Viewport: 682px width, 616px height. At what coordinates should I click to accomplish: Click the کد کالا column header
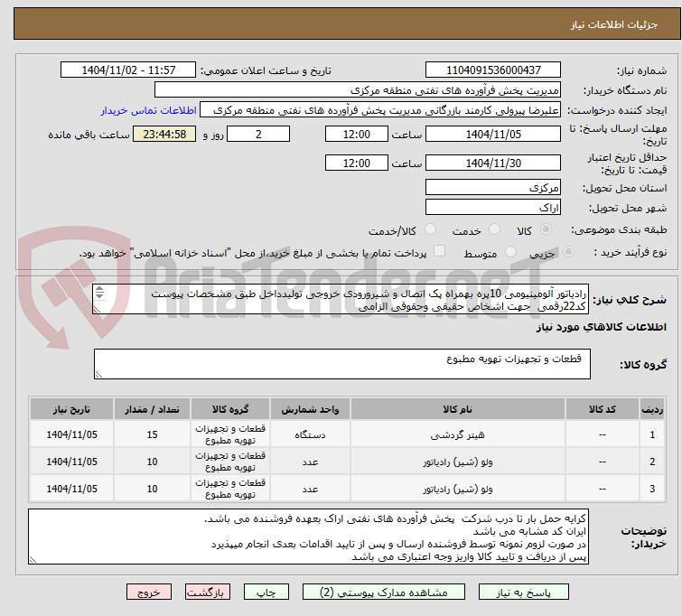click(x=602, y=409)
